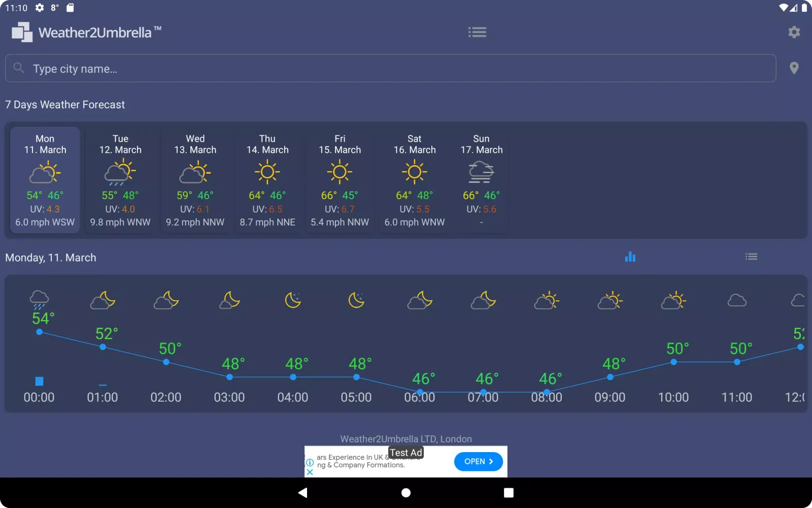The width and height of the screenshot is (812, 508).
Task: Open the list menu icon in header
Action: pos(477,33)
